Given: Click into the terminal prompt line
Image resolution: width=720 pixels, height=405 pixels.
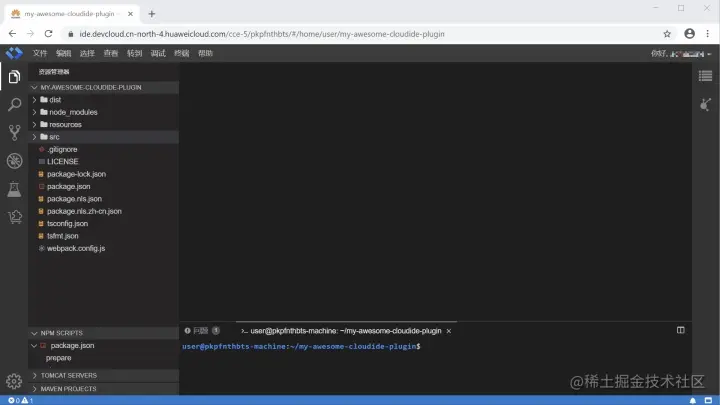Looking at the screenshot, I should pos(301,346).
